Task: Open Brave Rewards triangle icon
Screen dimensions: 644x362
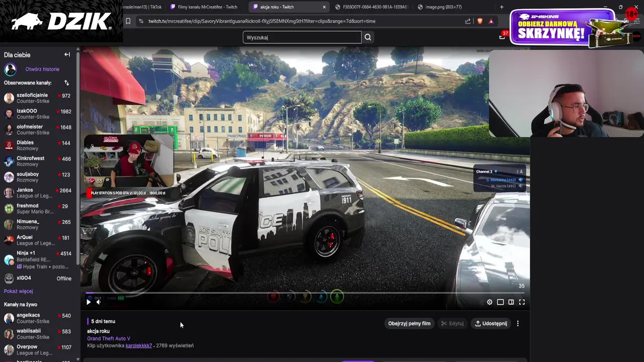Action: (491, 21)
